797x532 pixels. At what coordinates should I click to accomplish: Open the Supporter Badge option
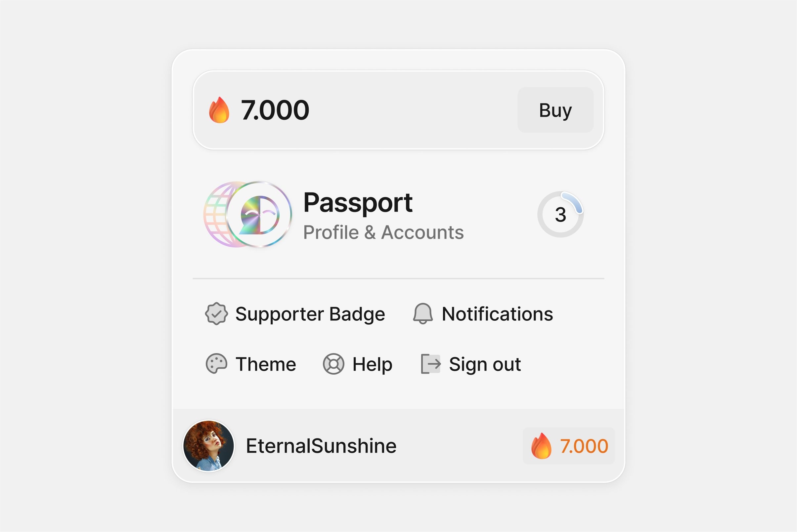pyautogui.click(x=310, y=314)
